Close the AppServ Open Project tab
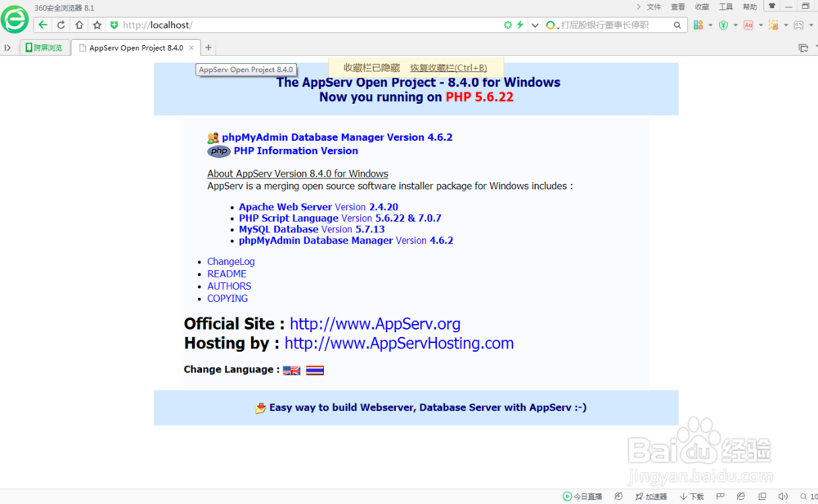This screenshot has height=504, width=818. pyautogui.click(x=191, y=47)
